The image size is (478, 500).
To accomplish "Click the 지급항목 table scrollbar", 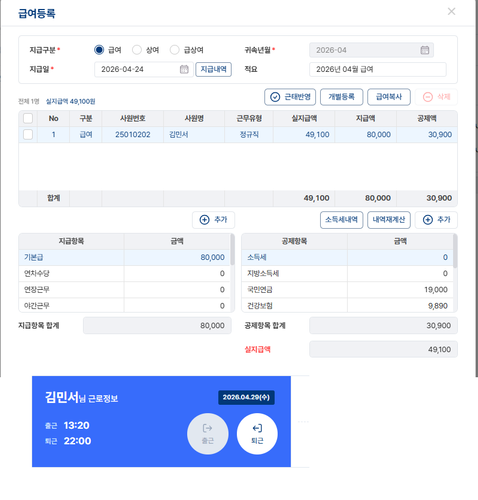I will pos(232,249).
